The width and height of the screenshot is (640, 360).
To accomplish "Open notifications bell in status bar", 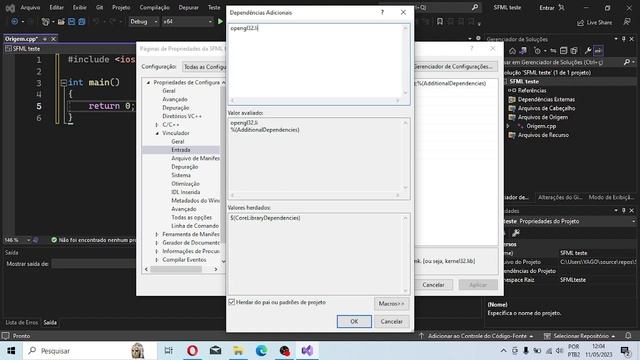I will click(628, 336).
